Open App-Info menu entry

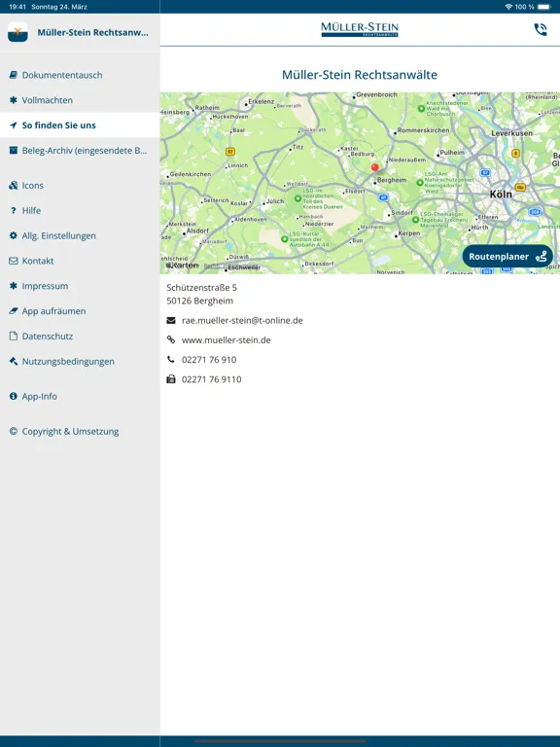click(x=80, y=397)
